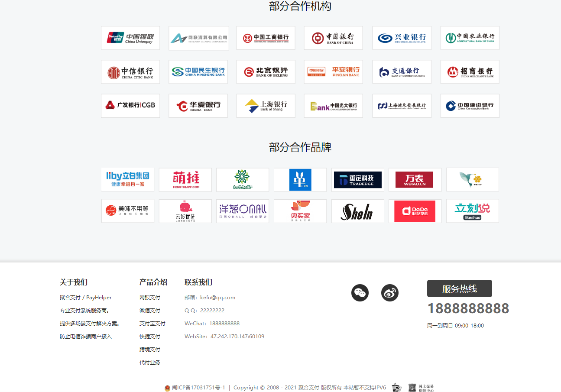The width and height of the screenshot is (561, 392).
Task: Click the Ping An Bank logo
Action: tap(334, 72)
